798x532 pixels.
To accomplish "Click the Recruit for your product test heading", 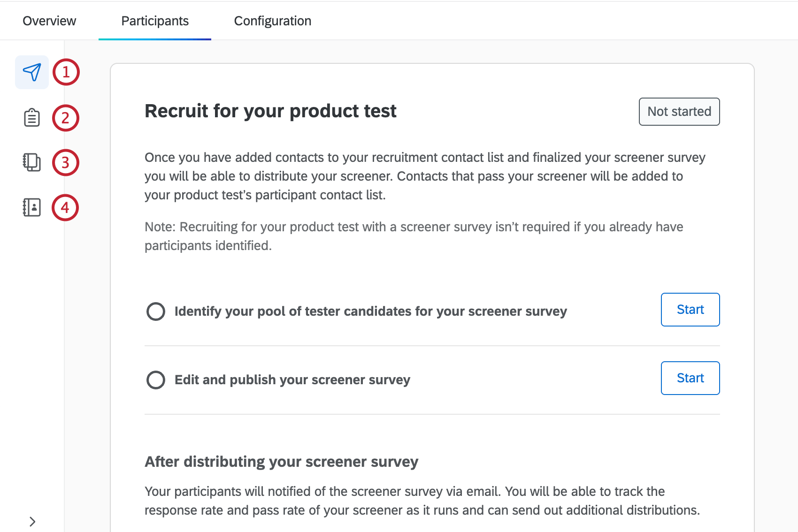I will (x=270, y=111).
